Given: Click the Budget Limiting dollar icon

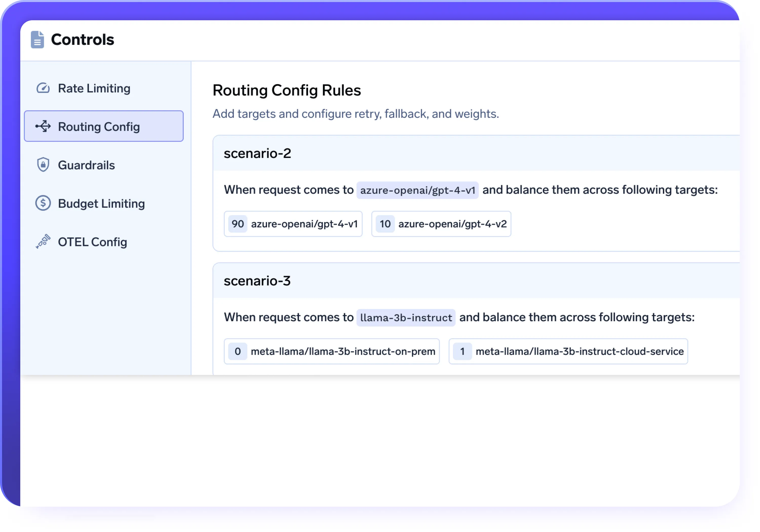Looking at the screenshot, I should 43,203.
